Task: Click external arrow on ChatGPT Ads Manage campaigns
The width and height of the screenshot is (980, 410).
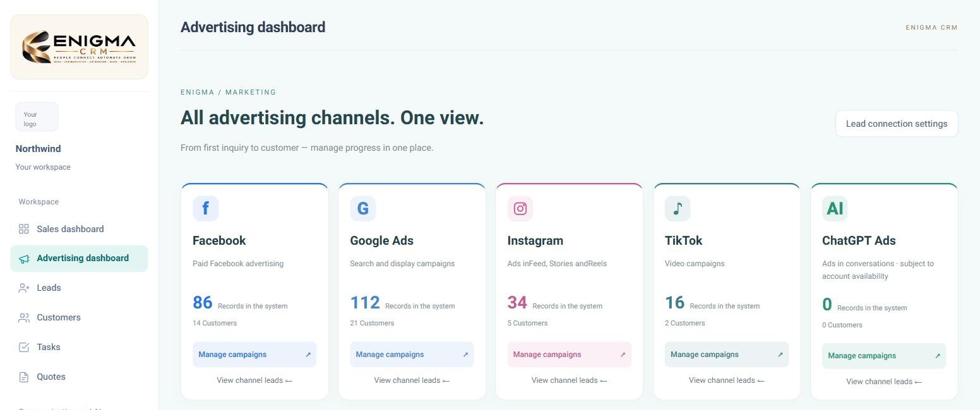Action: tap(938, 356)
